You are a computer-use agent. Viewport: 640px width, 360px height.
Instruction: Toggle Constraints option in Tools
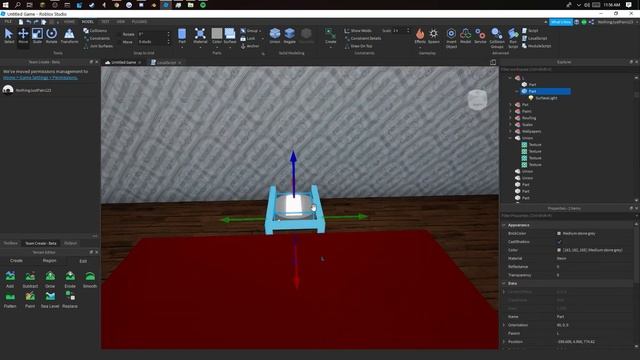tap(97, 38)
